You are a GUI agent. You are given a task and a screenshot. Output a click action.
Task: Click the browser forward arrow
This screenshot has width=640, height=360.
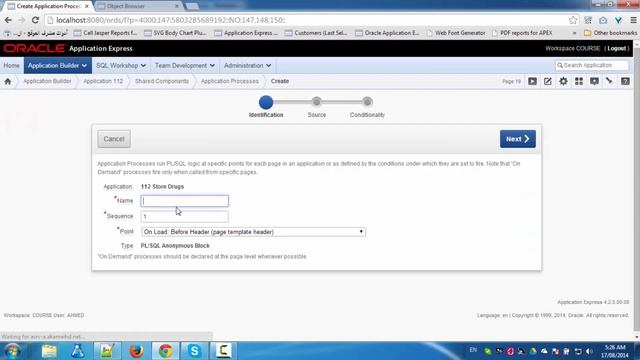[22, 20]
